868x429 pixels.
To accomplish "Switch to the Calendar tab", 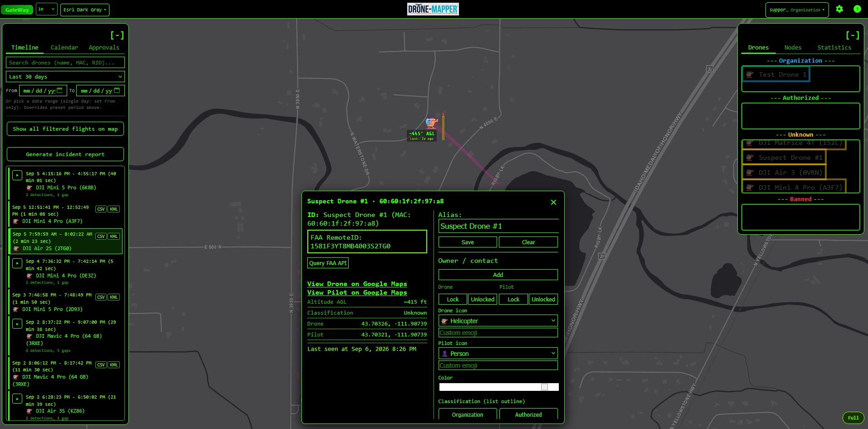I will pos(64,47).
